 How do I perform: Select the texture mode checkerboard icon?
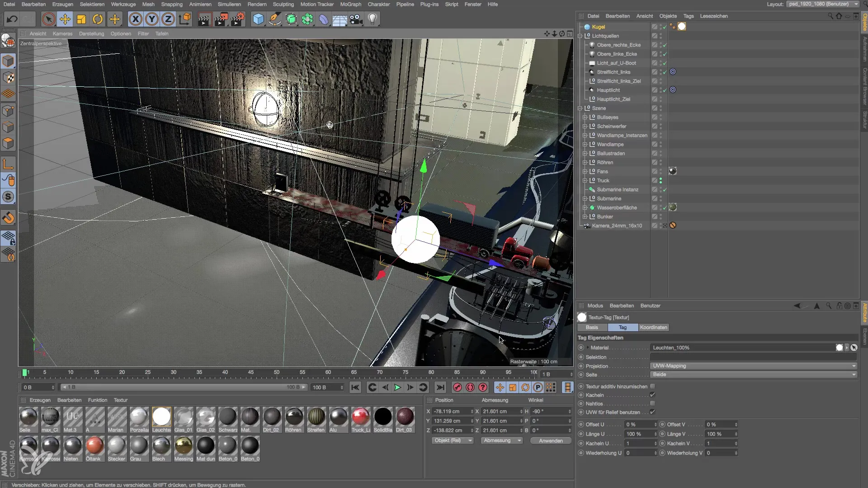(x=8, y=78)
